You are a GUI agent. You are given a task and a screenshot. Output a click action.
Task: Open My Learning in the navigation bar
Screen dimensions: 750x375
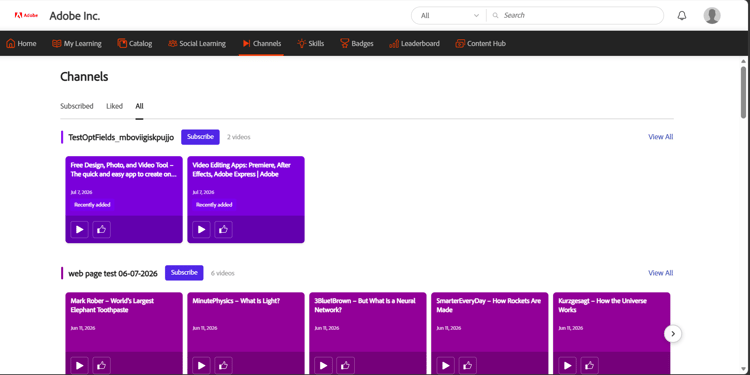point(77,44)
